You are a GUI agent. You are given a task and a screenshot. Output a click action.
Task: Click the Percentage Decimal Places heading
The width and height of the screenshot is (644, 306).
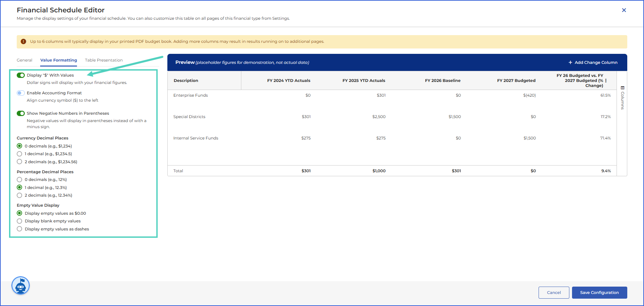click(x=45, y=172)
